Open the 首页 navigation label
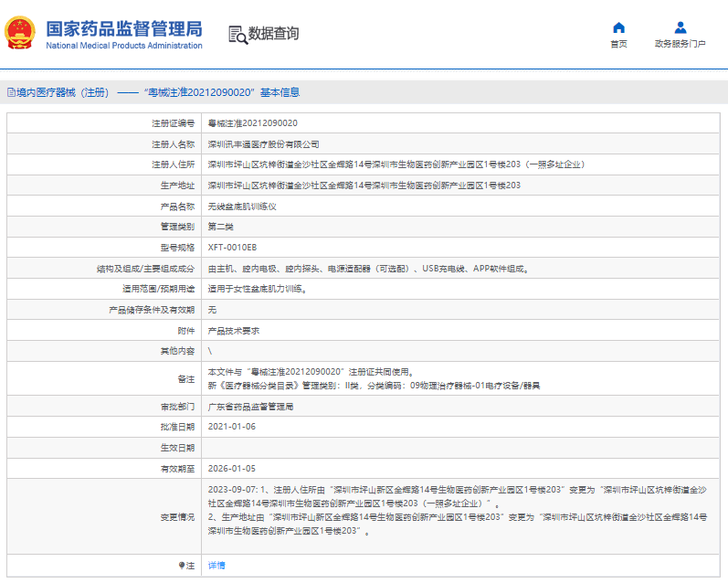 618,44
